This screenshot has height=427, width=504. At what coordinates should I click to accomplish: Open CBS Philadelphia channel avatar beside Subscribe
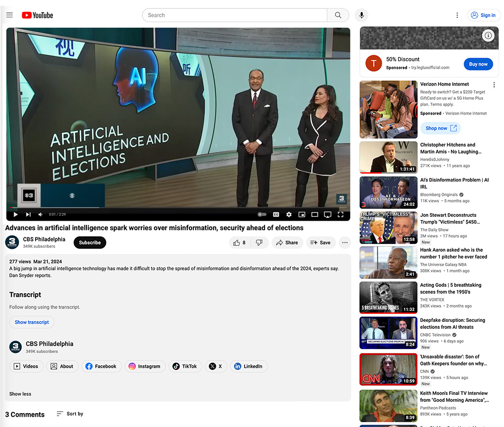pyautogui.click(x=12, y=242)
